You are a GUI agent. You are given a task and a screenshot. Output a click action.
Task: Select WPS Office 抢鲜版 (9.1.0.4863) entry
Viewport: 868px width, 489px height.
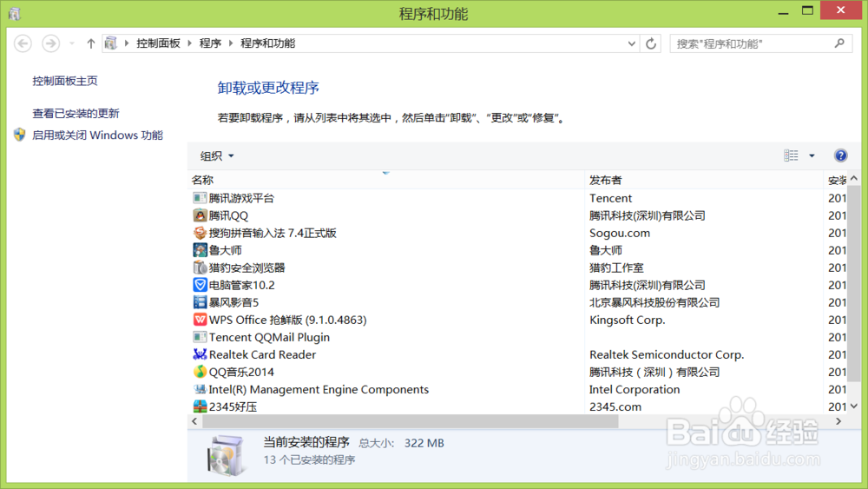(x=288, y=320)
